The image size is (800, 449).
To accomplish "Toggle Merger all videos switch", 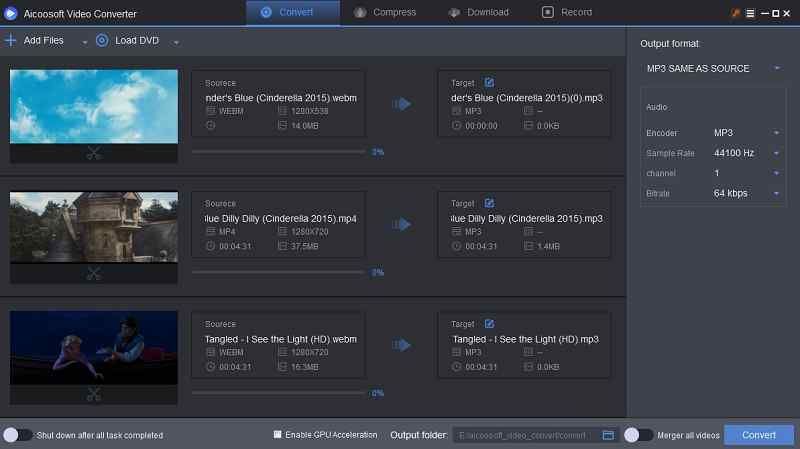I will [638, 435].
